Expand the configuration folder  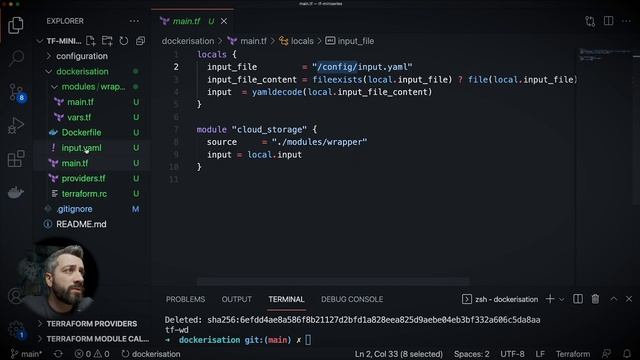click(x=82, y=56)
